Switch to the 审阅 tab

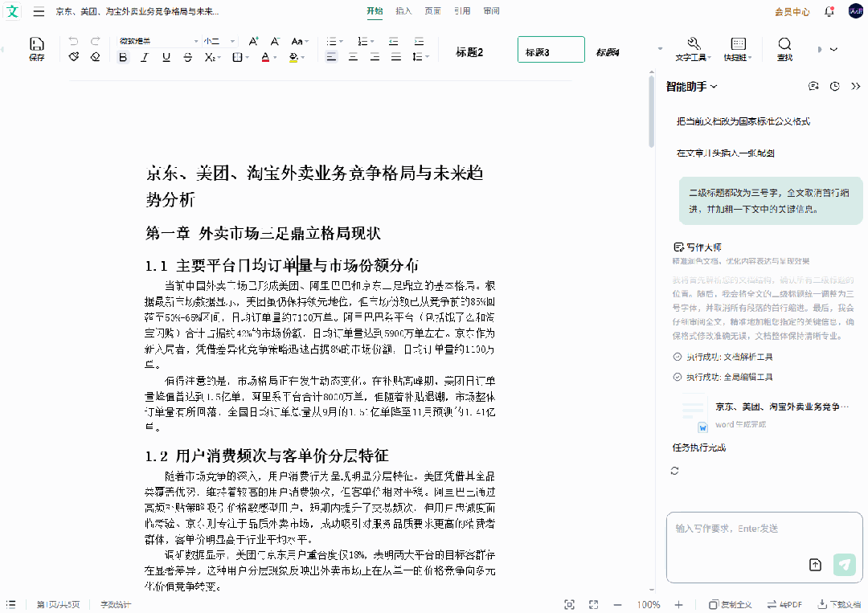click(x=491, y=11)
